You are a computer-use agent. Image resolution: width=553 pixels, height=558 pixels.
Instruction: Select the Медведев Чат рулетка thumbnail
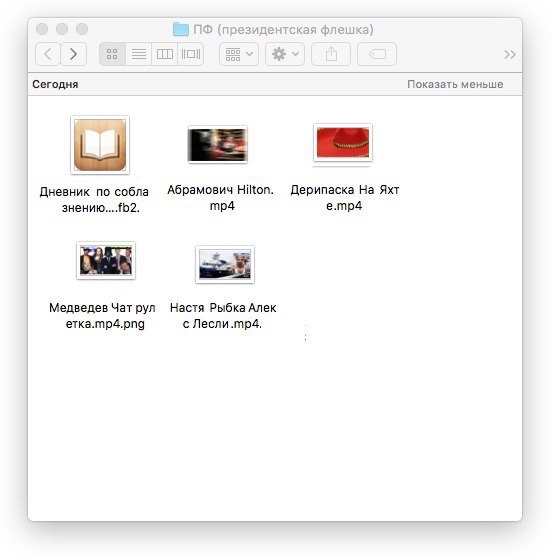point(106,260)
